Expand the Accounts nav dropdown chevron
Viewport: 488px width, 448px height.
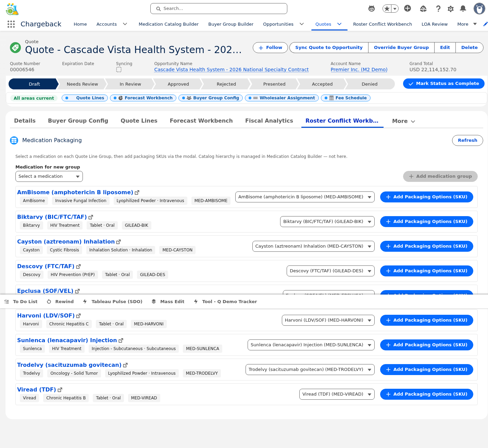pos(125,24)
